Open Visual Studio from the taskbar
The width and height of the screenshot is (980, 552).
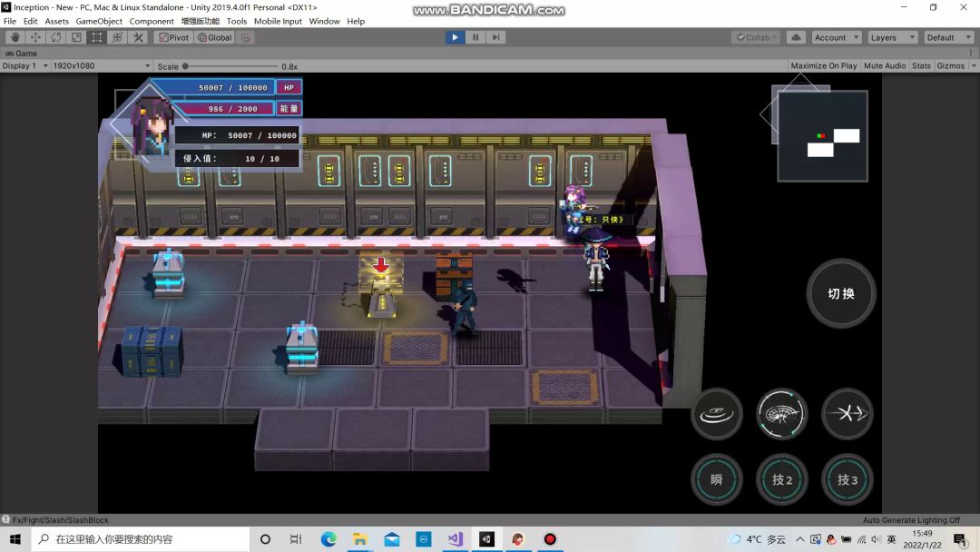click(455, 539)
